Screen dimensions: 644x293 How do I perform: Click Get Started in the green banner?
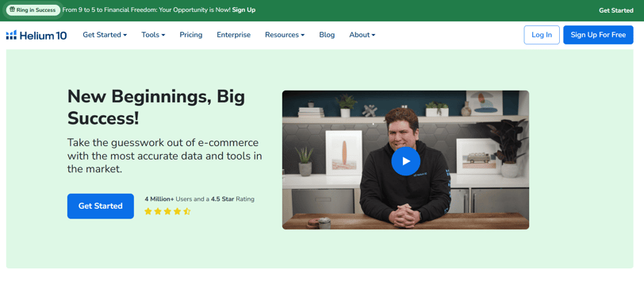[616, 10]
